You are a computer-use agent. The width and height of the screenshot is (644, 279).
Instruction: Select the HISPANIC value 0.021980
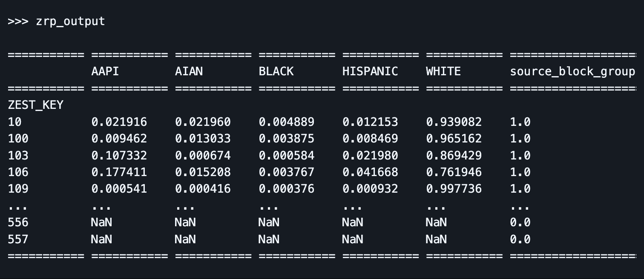(370, 155)
